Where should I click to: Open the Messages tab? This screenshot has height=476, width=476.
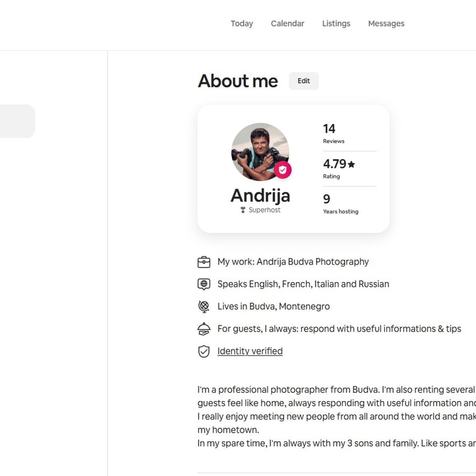(x=386, y=24)
